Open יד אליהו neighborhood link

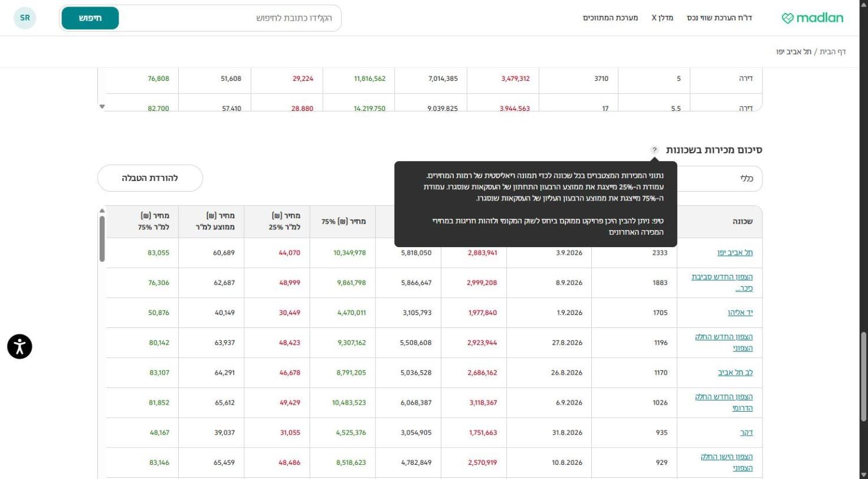click(x=740, y=313)
